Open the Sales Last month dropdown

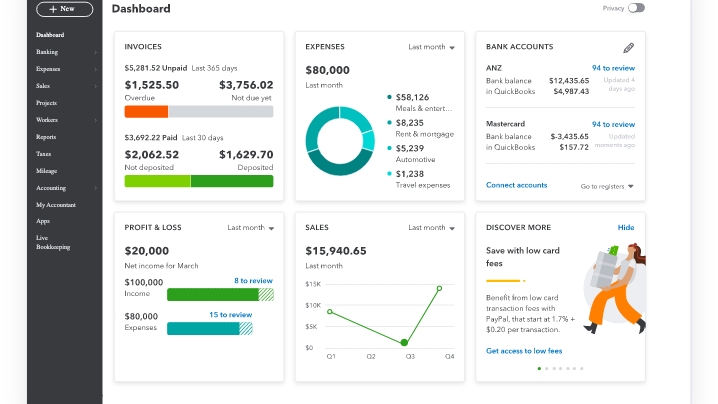point(432,228)
